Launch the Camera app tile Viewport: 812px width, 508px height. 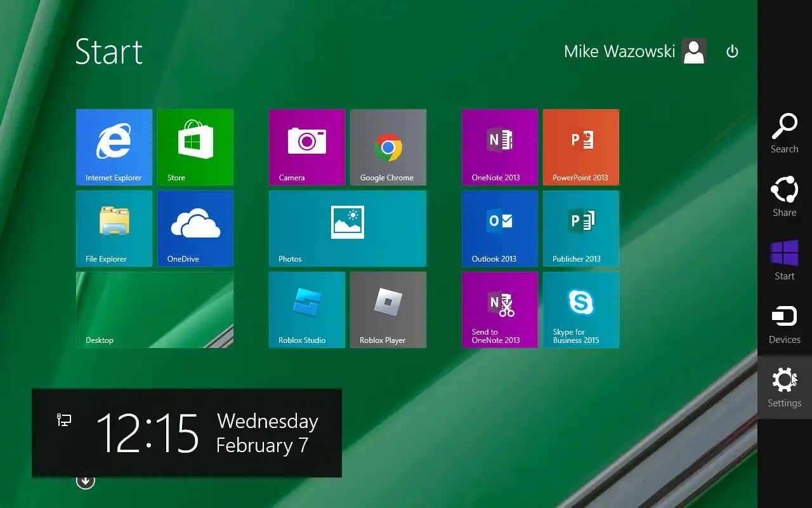pyautogui.click(x=307, y=147)
